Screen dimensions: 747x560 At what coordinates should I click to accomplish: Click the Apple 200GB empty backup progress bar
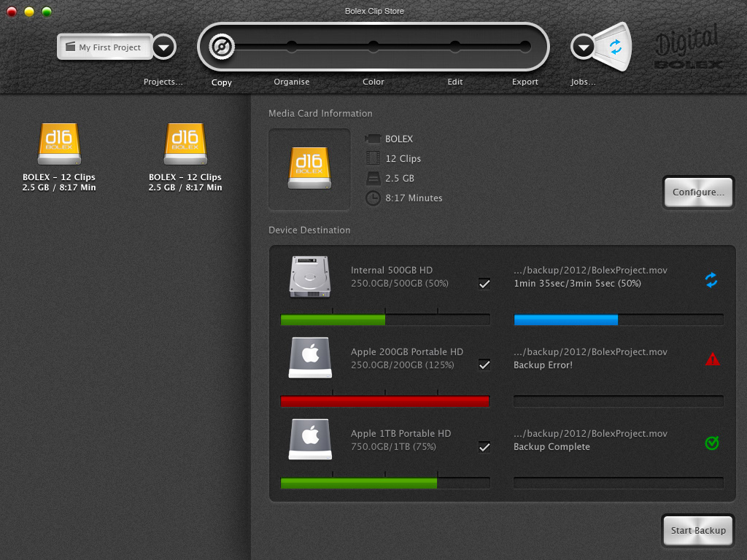pyautogui.click(x=619, y=402)
